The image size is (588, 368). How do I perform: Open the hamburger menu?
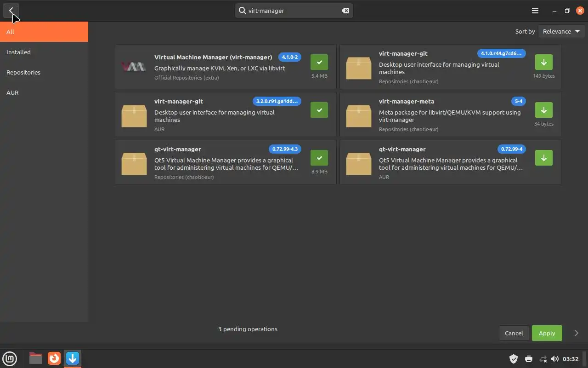pos(535,11)
